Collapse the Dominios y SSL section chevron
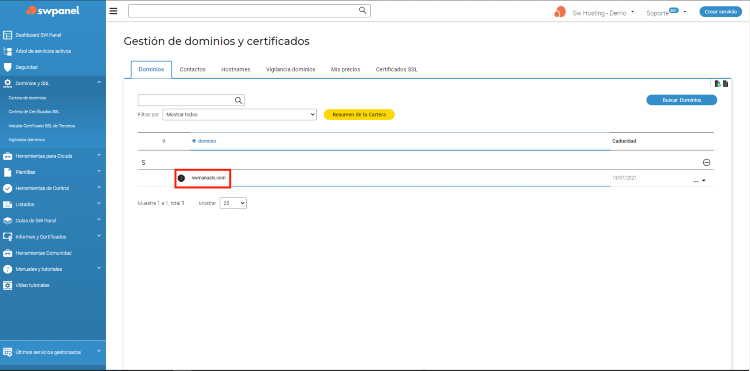 (99, 82)
